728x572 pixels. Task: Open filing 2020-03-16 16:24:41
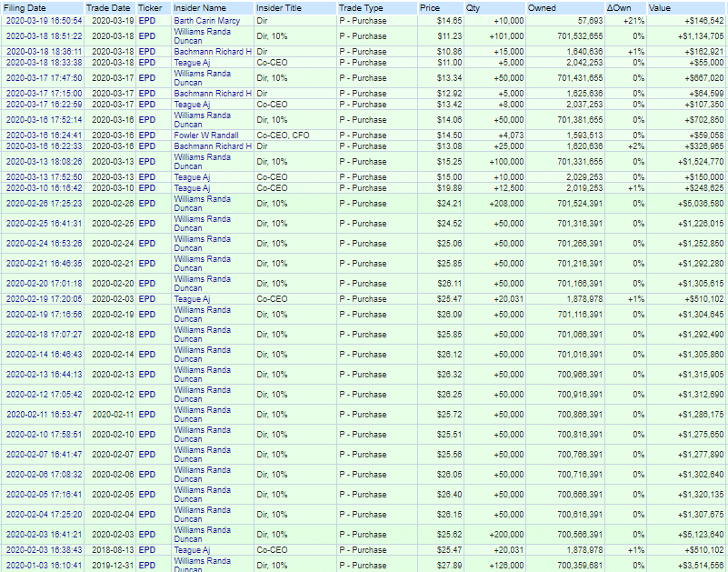[45, 135]
